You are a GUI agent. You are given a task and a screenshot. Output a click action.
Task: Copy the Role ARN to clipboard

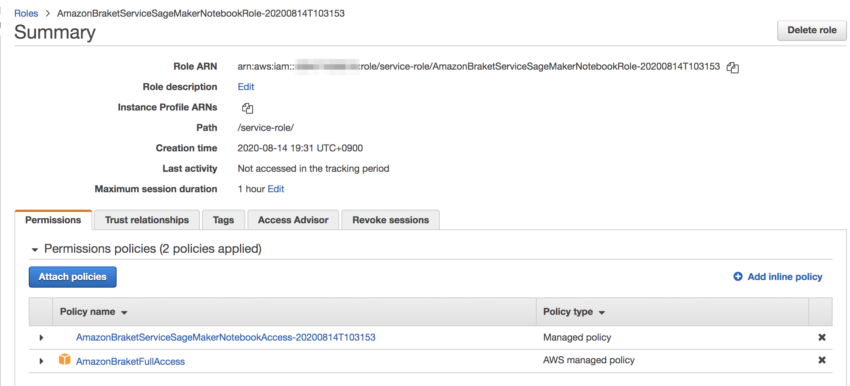pos(733,68)
